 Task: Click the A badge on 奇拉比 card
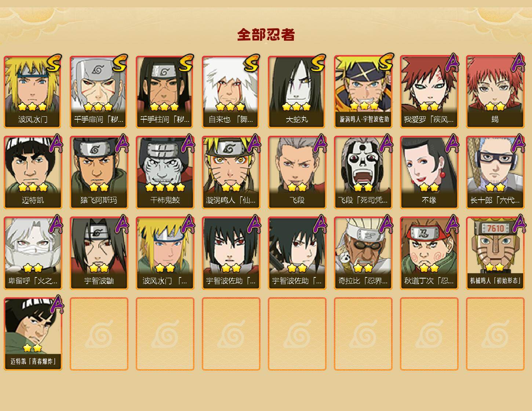(x=387, y=224)
